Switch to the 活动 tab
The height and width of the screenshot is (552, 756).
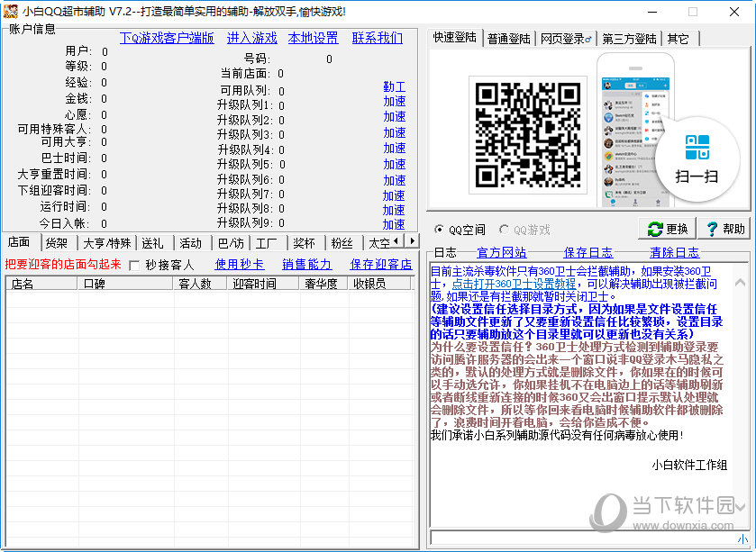(x=190, y=243)
